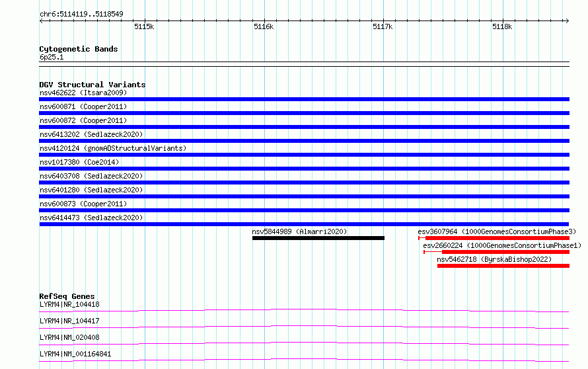
Task: Click variant label nsv6401280 (Sedlazeck2020)
Action: [x=91, y=190]
